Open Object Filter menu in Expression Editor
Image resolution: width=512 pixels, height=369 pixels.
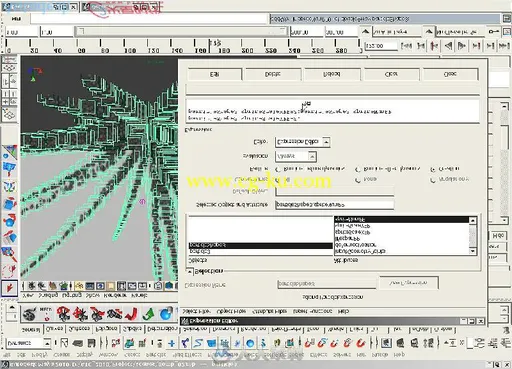[231, 311]
